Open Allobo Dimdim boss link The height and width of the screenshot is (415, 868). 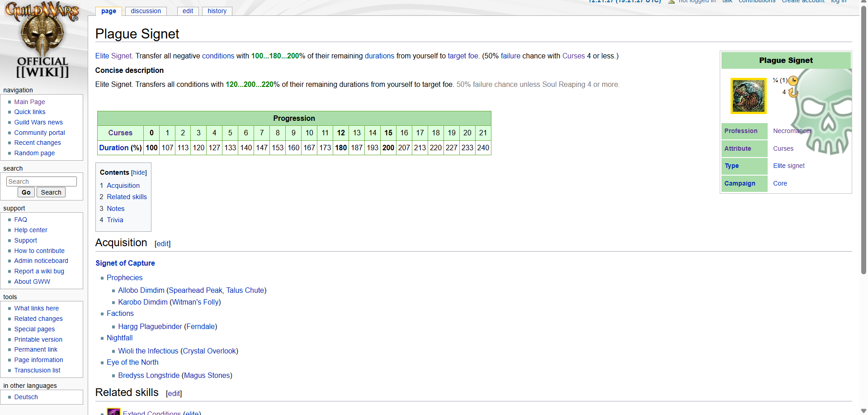(x=141, y=290)
